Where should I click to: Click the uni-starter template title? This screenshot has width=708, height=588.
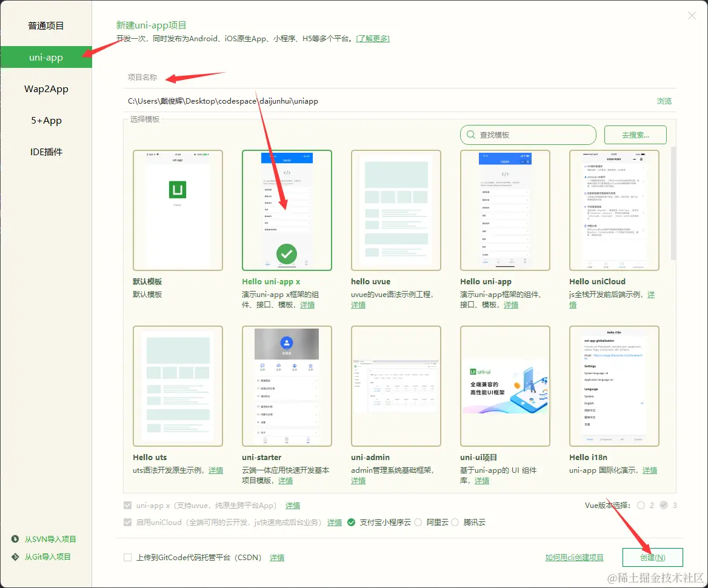pos(261,458)
